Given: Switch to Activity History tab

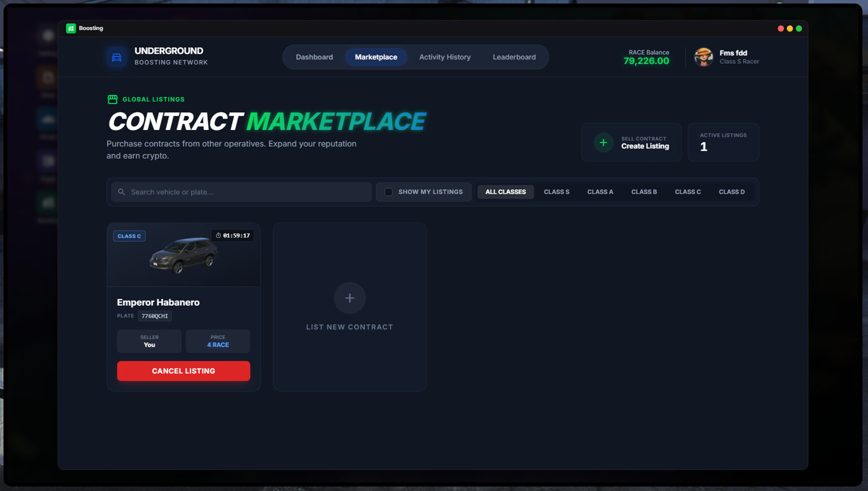Looking at the screenshot, I should (x=445, y=57).
